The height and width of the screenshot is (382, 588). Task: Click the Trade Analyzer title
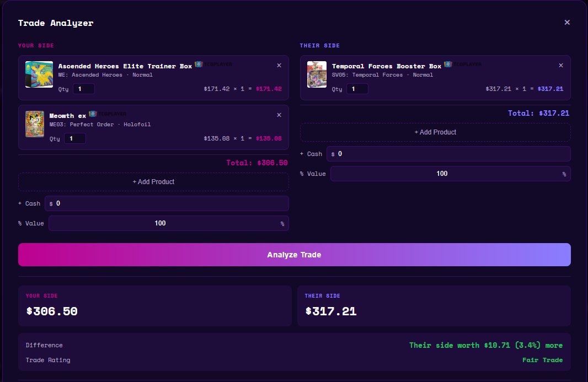coord(56,23)
